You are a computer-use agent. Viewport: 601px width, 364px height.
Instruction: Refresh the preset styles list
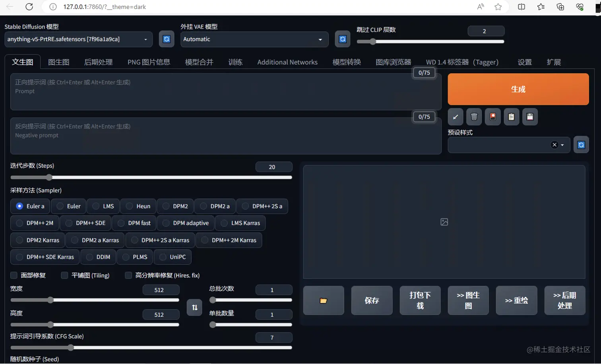click(581, 145)
